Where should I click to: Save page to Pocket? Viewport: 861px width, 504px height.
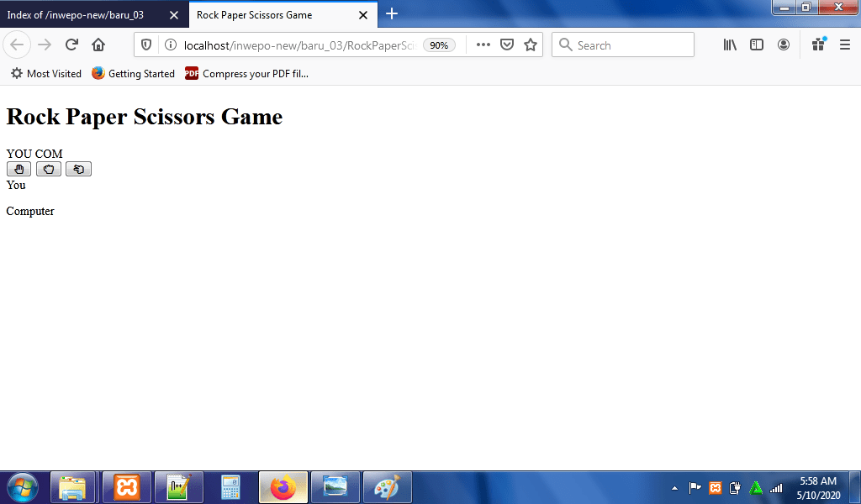pos(507,45)
